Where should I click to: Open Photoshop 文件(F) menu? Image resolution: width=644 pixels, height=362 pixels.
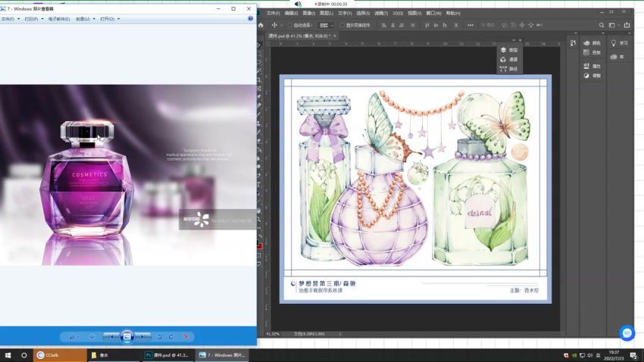point(273,13)
